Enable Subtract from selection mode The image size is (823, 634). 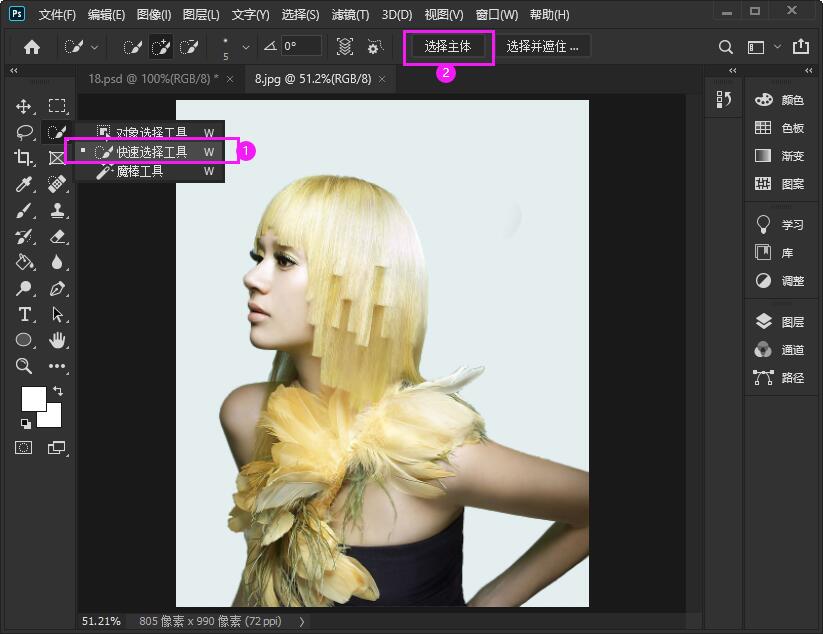point(188,47)
